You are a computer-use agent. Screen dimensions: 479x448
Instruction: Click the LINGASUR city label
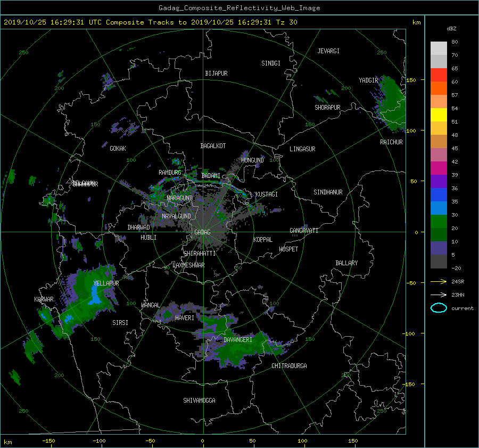tap(302, 149)
